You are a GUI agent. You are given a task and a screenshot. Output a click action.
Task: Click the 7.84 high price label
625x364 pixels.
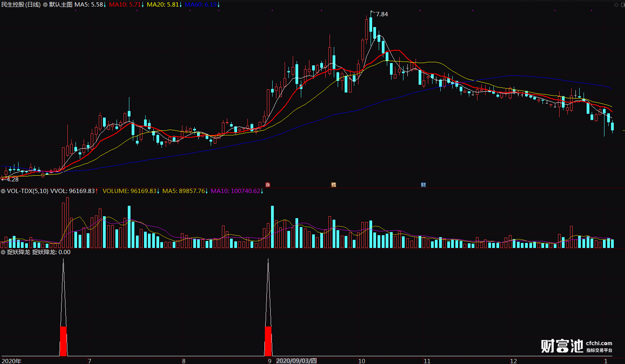382,14
